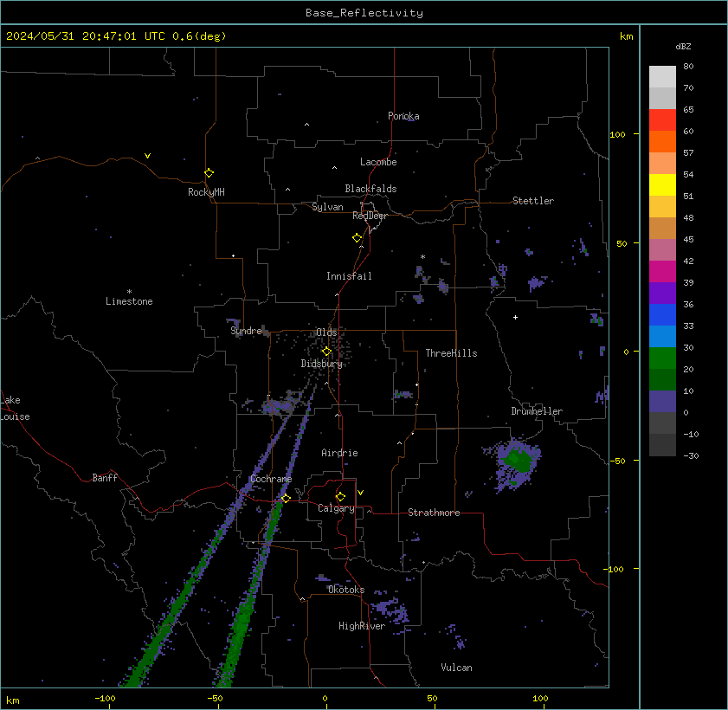The height and width of the screenshot is (710, 728).
Task: Click the yellow V marker east of Calgary
Action: pos(360,492)
